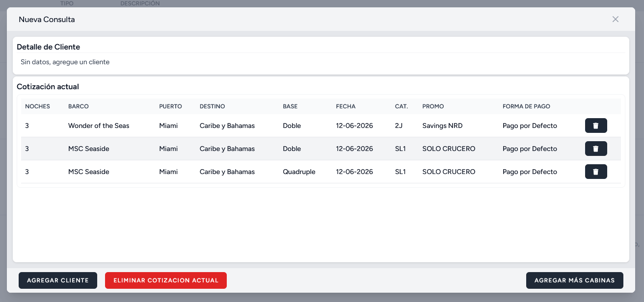Select the Forma de Pago column header
The height and width of the screenshot is (302, 644).
click(526, 106)
